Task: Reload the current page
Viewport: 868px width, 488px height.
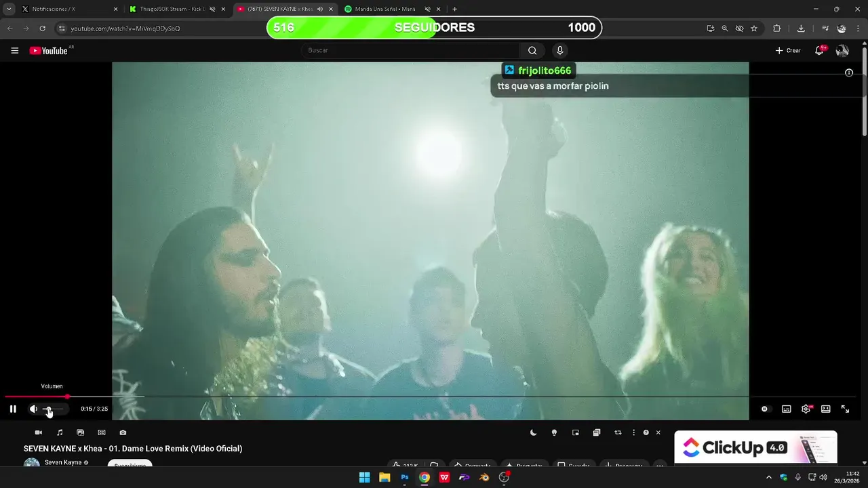Action: (42, 28)
